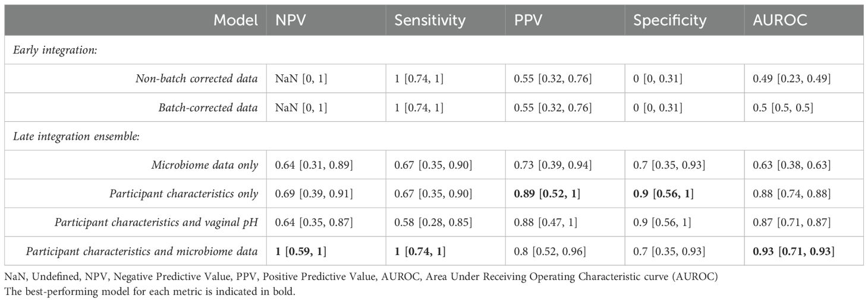Select the Specificity column header
Viewport: 868px width, 302px height.
(669, 21)
